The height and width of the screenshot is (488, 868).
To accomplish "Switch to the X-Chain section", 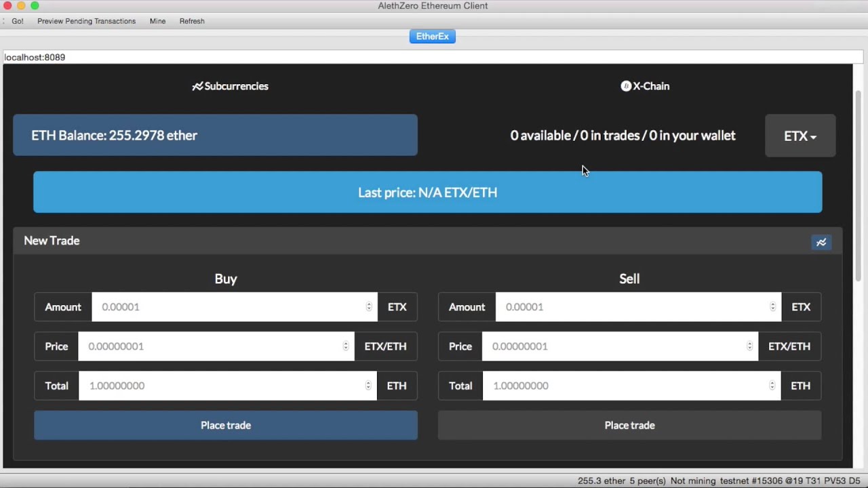I will pyautogui.click(x=645, y=86).
